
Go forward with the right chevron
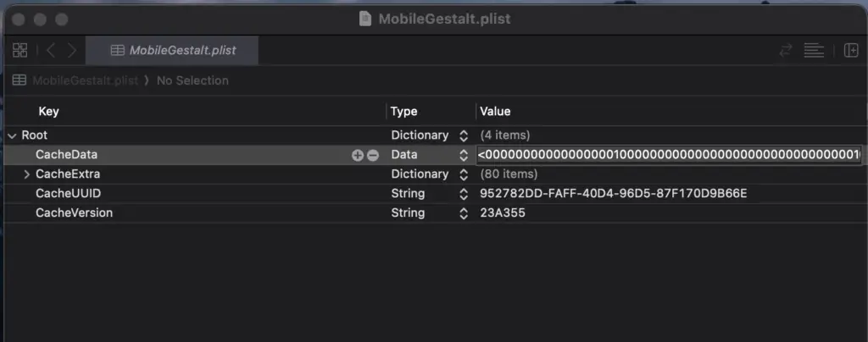click(72, 50)
